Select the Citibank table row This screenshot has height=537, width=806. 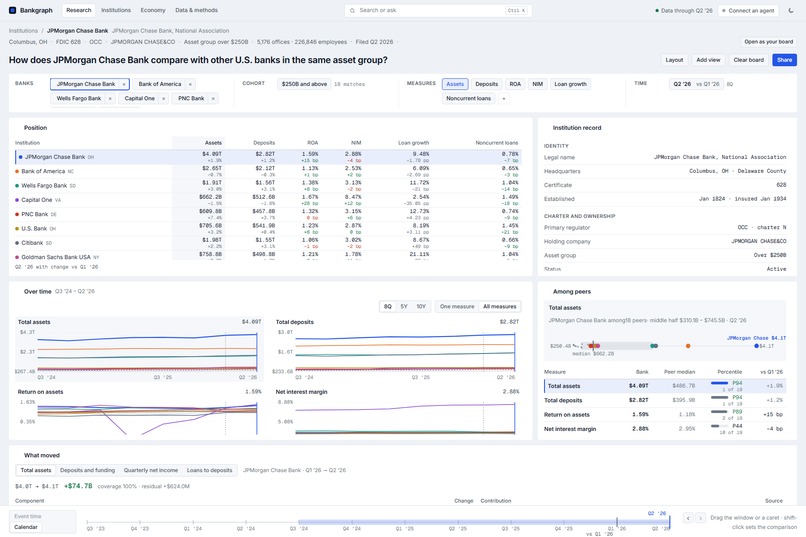click(268, 243)
